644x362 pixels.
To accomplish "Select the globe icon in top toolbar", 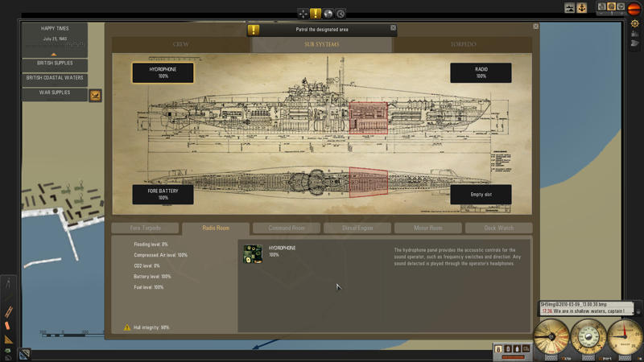I will click(x=328, y=14).
